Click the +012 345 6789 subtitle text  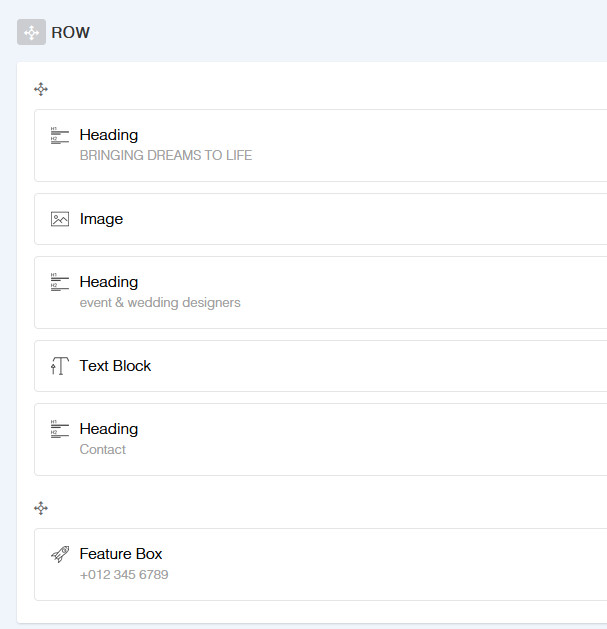click(x=124, y=575)
